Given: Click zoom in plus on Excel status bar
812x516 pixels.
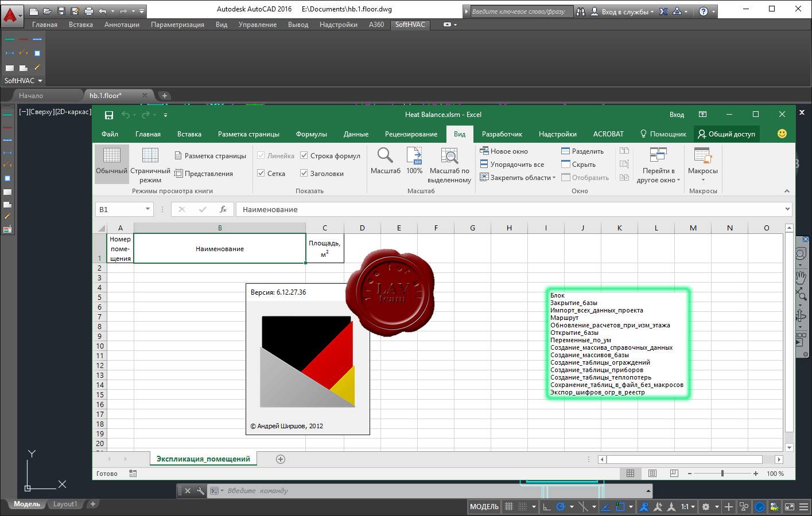Looking at the screenshot, I should [756, 474].
